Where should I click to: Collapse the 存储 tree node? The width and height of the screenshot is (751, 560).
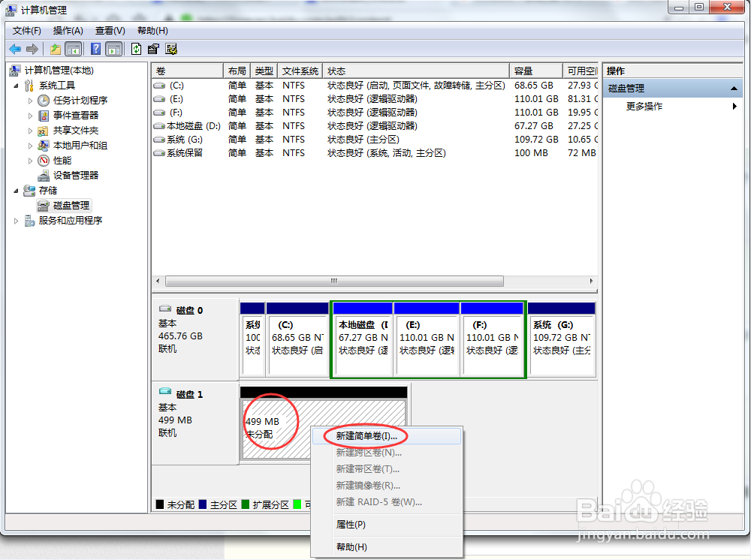point(16,191)
